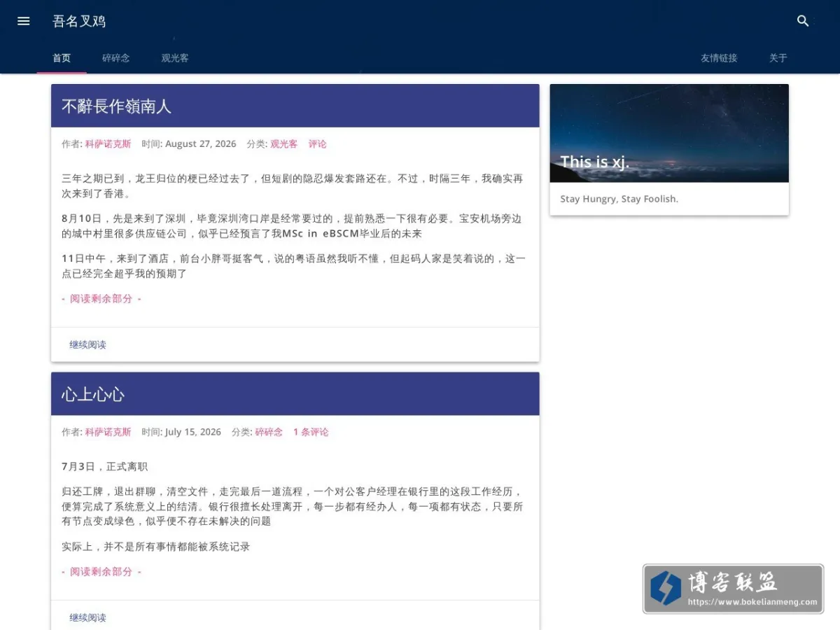Click author 科萨诺克斯 in 不辭長作嶺南人 post
Viewport: 840px width, 630px height.
pyautogui.click(x=108, y=144)
